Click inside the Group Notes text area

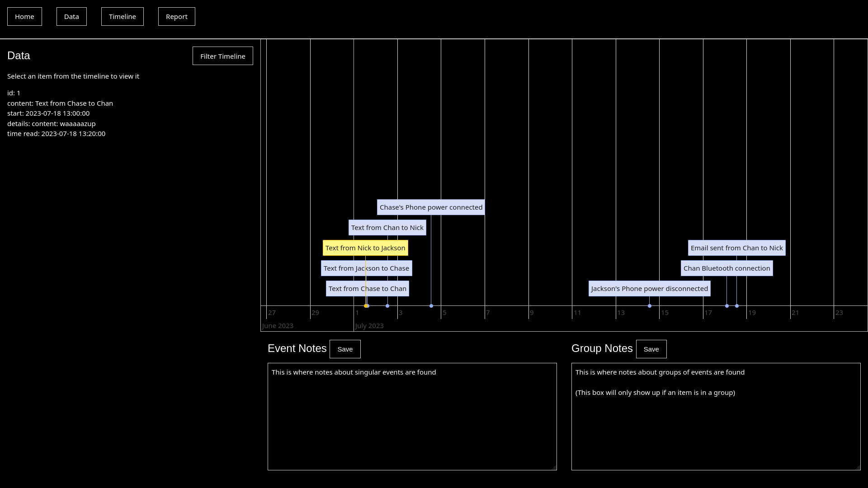click(x=716, y=417)
